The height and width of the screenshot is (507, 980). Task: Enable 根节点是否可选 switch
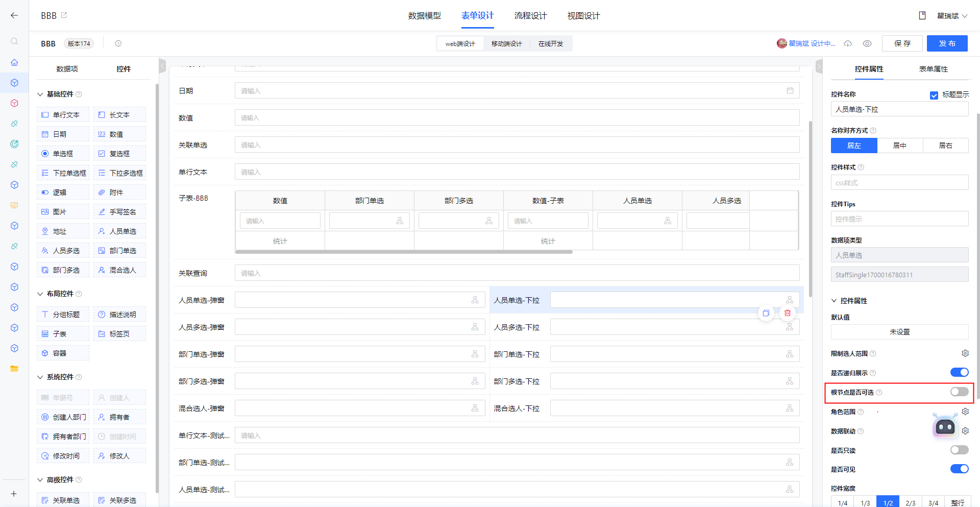tap(960, 392)
